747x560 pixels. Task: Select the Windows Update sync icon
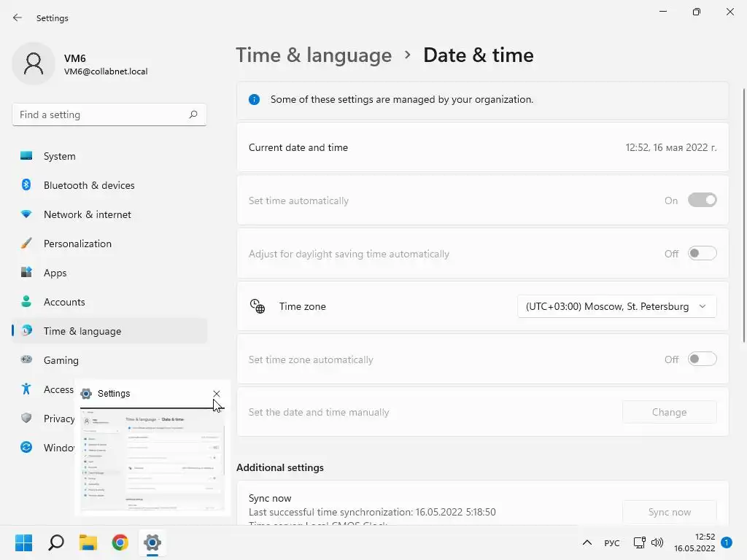[26, 447]
